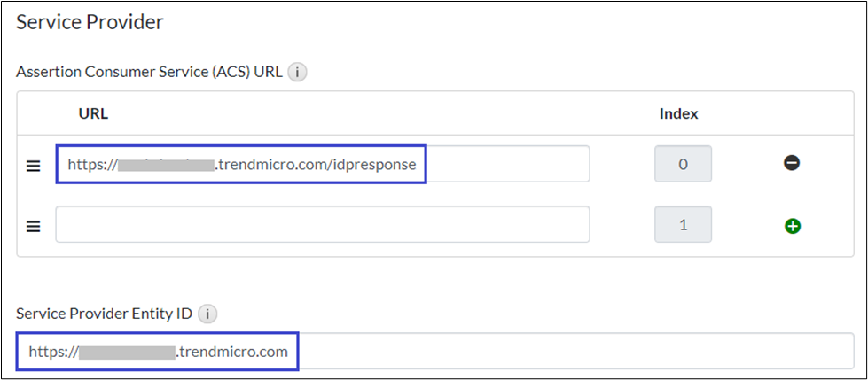Screen dimensions: 868x380
Task: Focus the ACS URL field containing idpresponse
Action: tap(497, 164)
